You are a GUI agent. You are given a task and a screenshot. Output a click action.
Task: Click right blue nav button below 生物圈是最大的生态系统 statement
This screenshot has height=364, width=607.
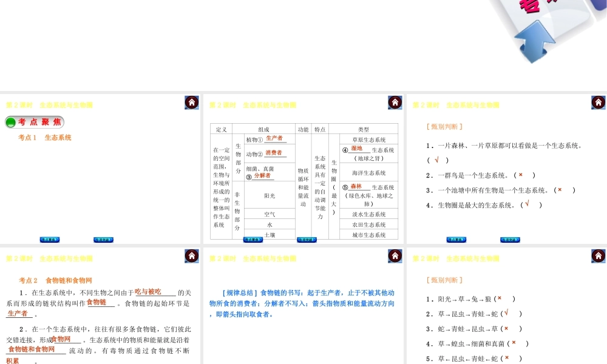510,240
